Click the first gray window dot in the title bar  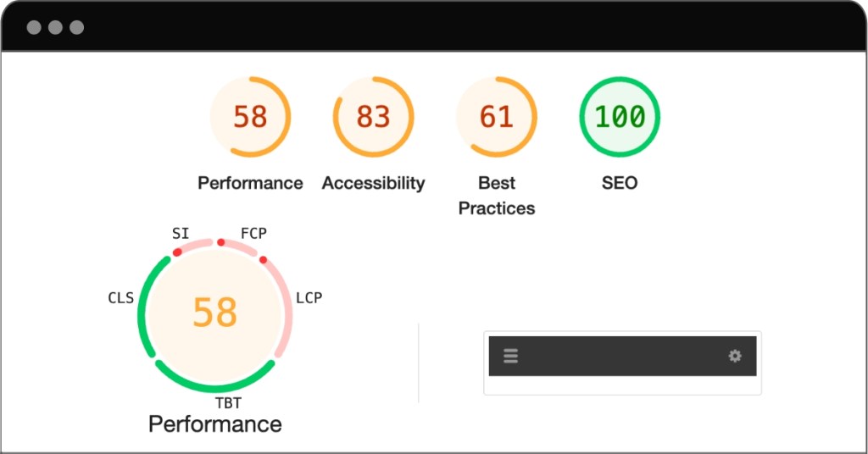click(x=34, y=27)
